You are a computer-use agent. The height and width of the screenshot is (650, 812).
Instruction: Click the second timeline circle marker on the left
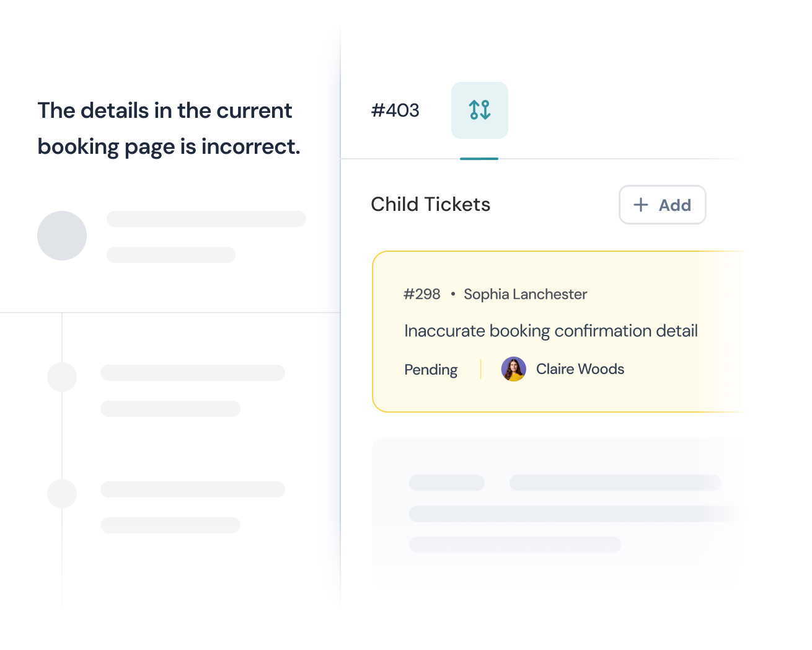(62, 494)
